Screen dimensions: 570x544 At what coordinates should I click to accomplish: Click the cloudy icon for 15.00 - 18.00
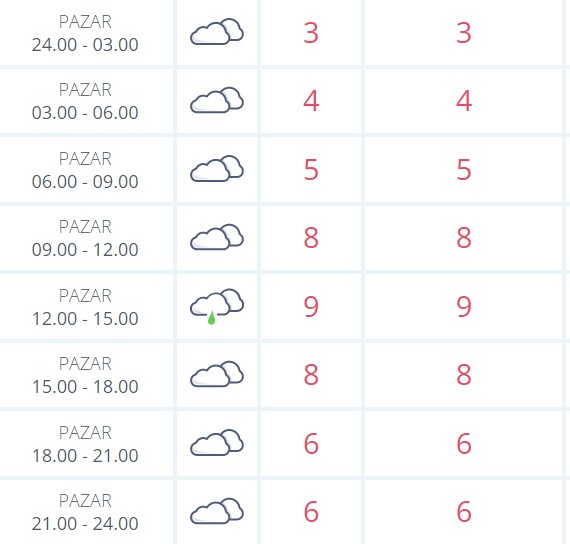point(217,374)
